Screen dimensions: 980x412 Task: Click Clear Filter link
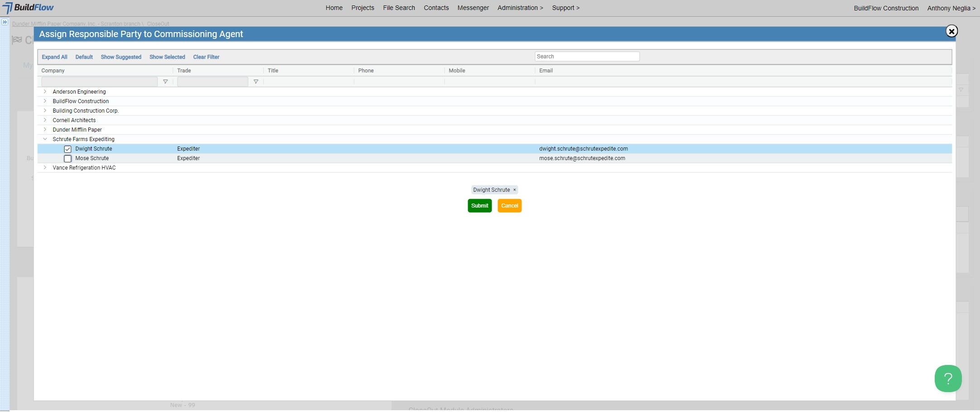pyautogui.click(x=206, y=57)
